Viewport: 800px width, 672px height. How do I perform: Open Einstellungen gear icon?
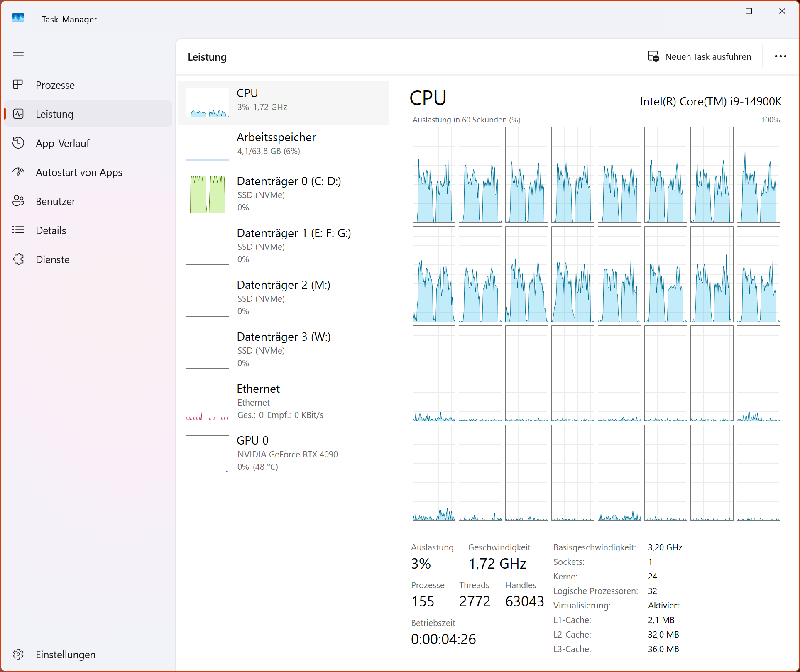point(18,655)
